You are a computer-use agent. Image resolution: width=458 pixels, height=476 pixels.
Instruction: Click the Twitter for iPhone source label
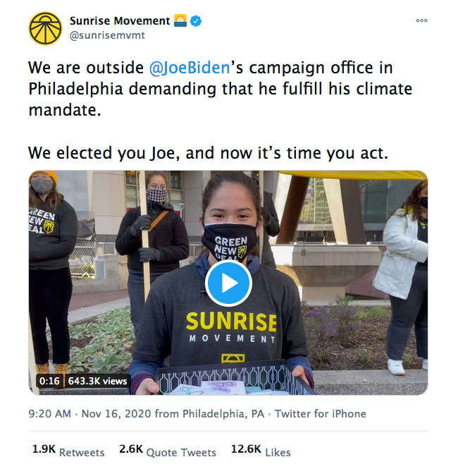point(321,414)
